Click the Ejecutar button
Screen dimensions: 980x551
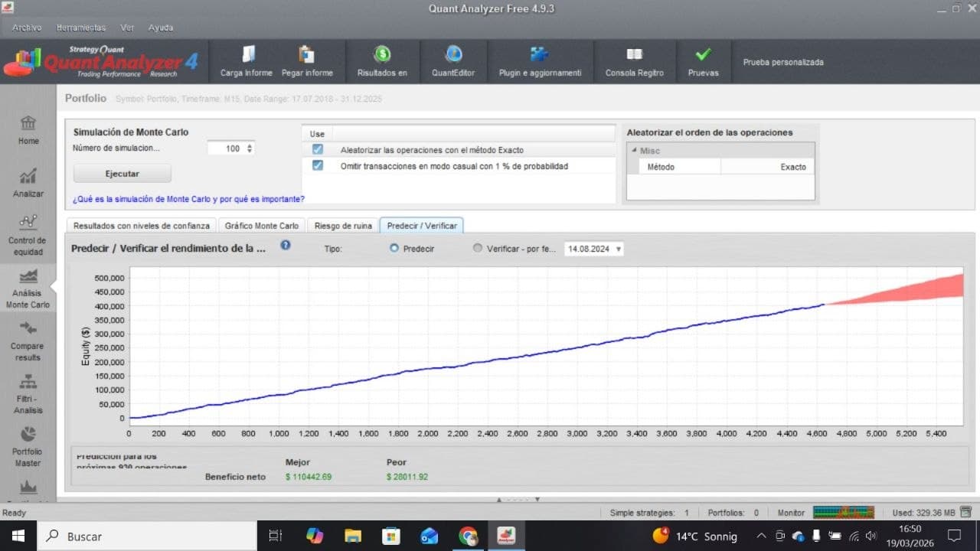pos(122,174)
